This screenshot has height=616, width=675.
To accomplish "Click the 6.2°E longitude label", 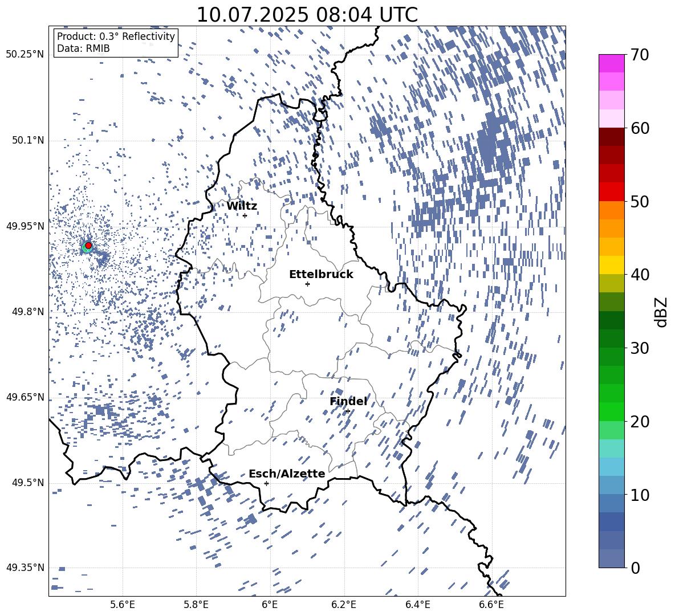I will (x=344, y=605).
